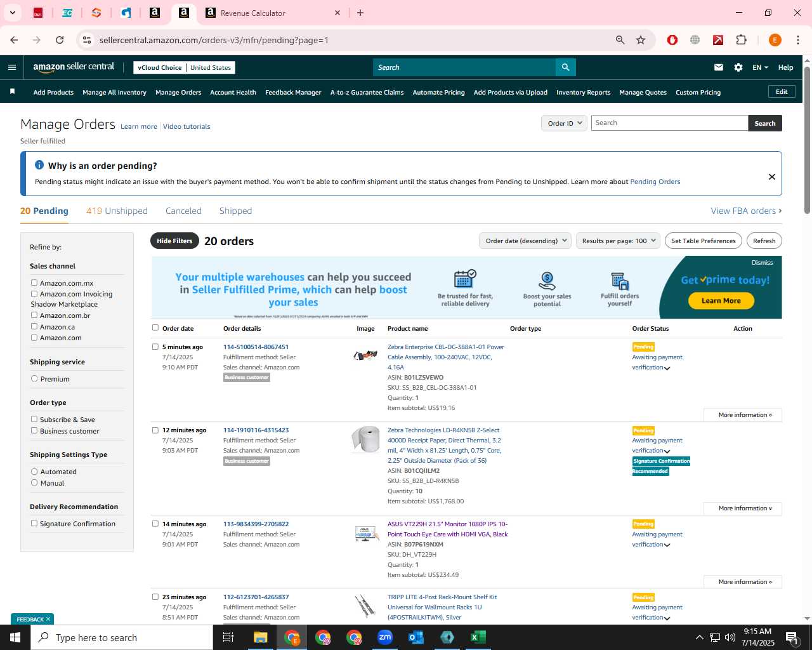812x650 pixels.
Task: Click the site information icon in address bar
Action: (87, 40)
